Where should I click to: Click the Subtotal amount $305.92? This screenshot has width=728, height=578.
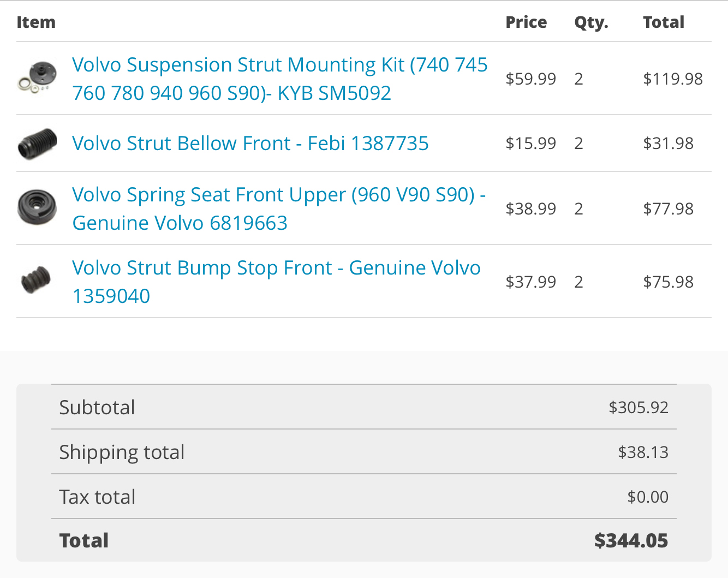coord(639,407)
